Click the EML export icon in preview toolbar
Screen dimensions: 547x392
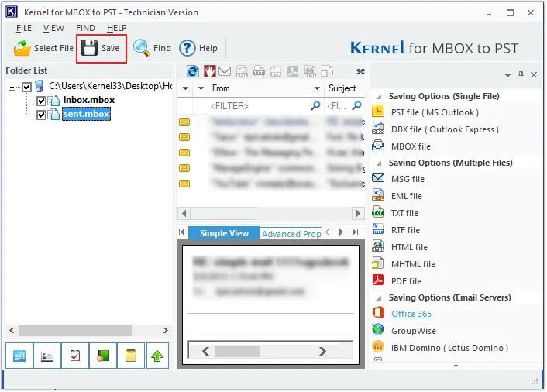coord(242,71)
